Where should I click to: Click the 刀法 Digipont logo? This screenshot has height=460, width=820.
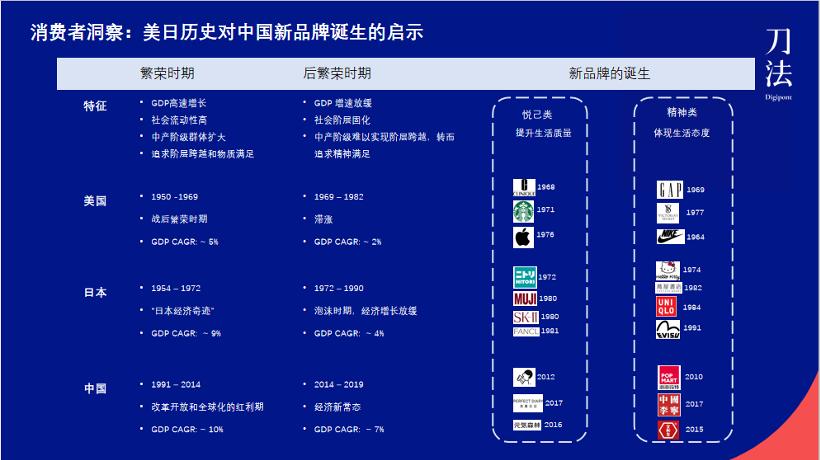[x=778, y=63]
